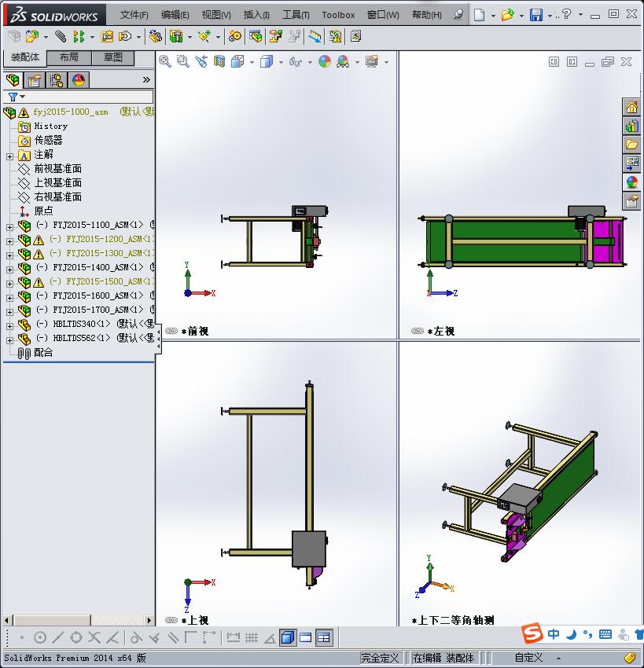Image resolution: width=644 pixels, height=668 pixels.
Task: Click the Apply Scene icon
Action: tap(343, 62)
